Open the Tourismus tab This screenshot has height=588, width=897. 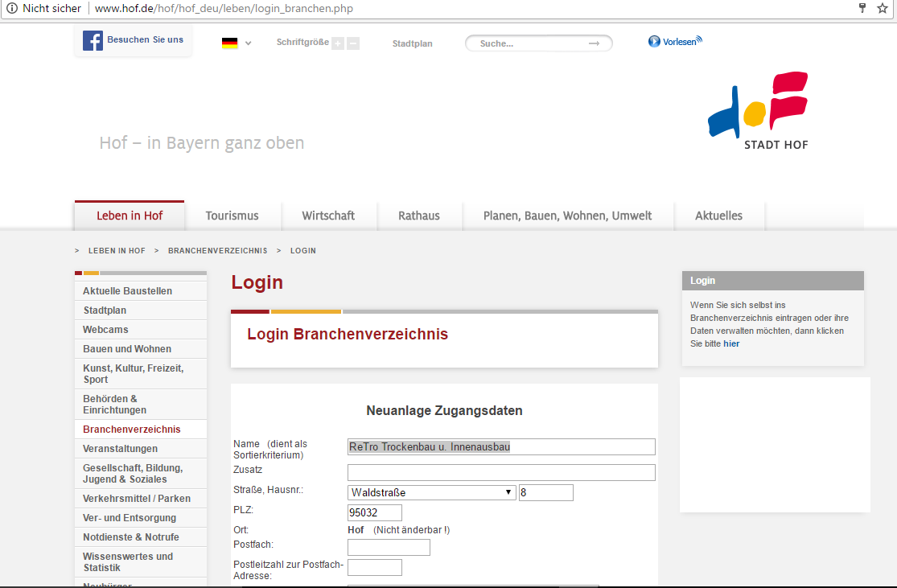click(232, 216)
